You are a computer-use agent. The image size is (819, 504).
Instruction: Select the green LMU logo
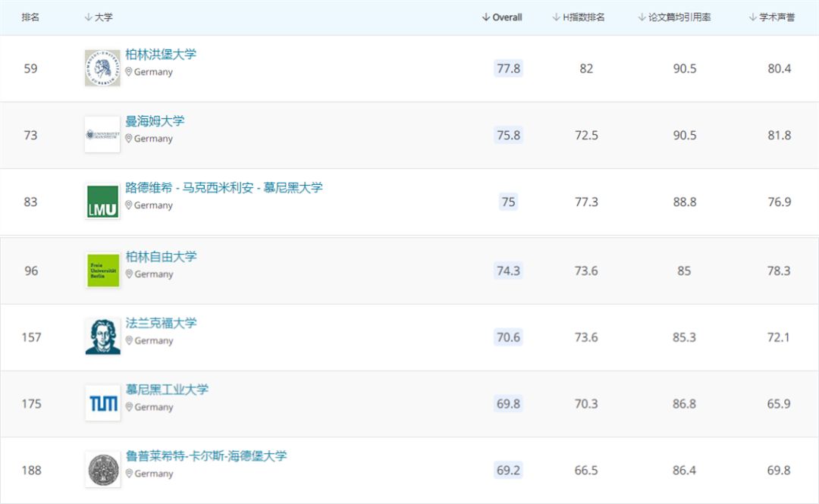[102, 202]
